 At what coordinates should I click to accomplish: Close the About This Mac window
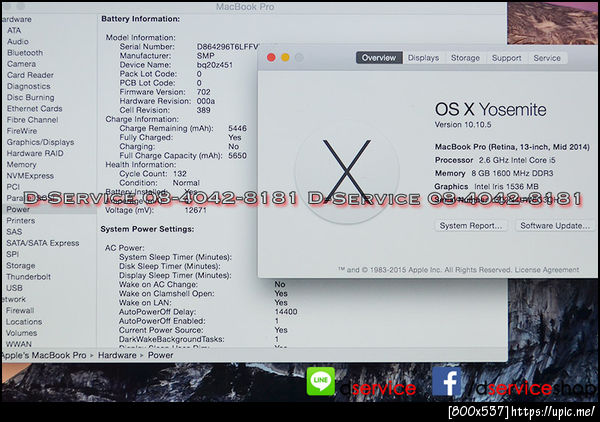point(271,57)
